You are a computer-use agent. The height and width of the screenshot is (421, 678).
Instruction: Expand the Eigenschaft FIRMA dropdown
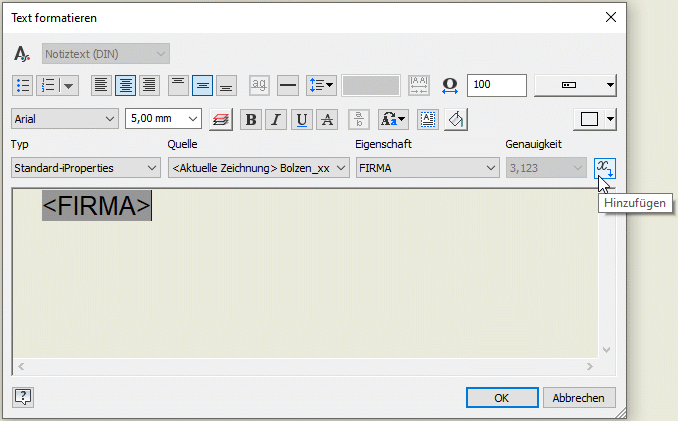(x=428, y=168)
